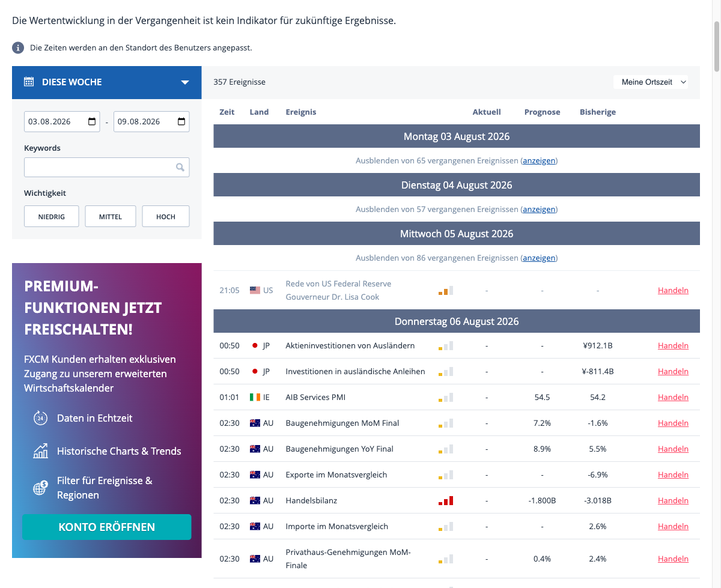Click the Historische Charts & Trends icon
721x588 pixels.
[40, 451]
